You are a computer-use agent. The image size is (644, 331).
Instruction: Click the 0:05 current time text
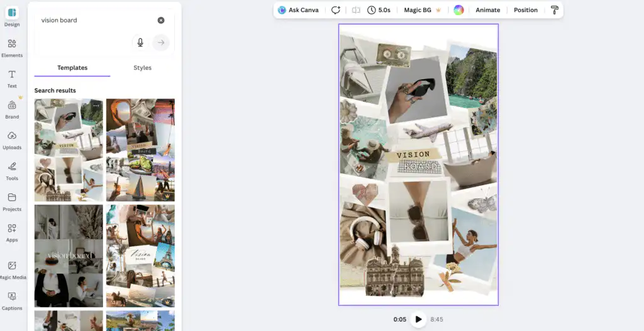[399, 319]
